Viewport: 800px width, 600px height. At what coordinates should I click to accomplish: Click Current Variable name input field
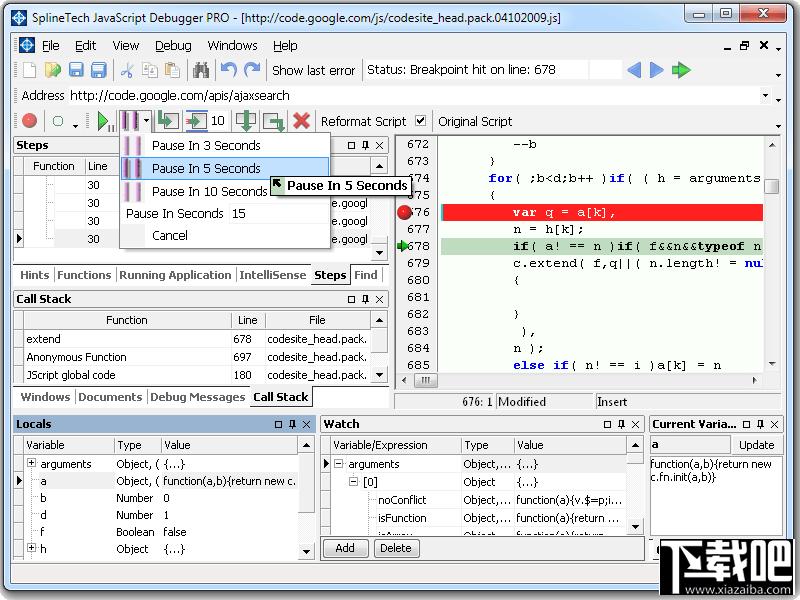coord(690,445)
